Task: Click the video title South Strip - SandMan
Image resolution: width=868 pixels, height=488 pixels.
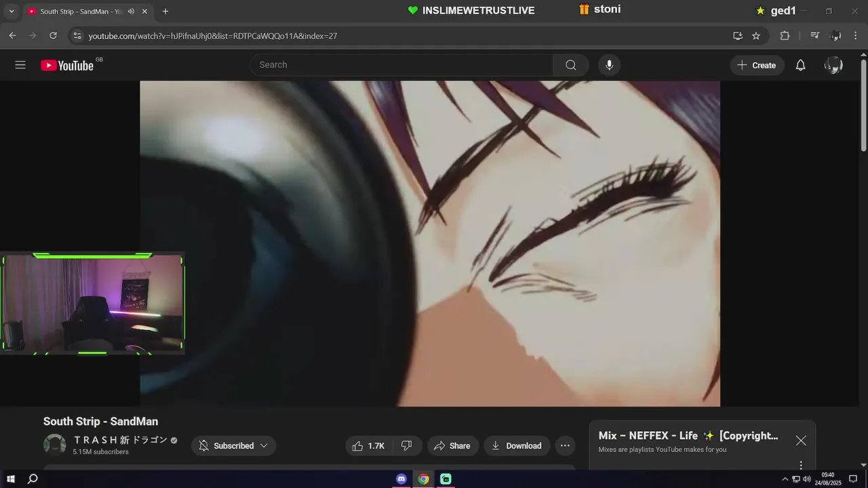Action: pos(100,422)
